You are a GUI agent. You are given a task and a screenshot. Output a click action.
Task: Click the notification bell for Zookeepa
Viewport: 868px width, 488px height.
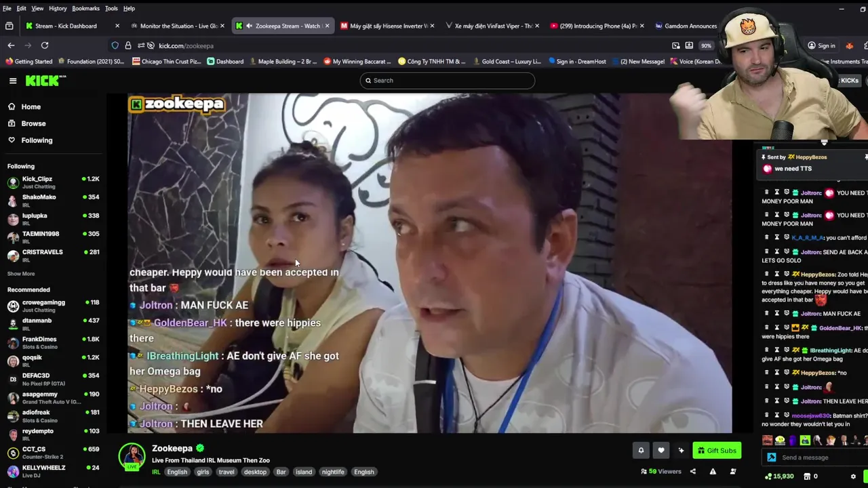(x=641, y=451)
